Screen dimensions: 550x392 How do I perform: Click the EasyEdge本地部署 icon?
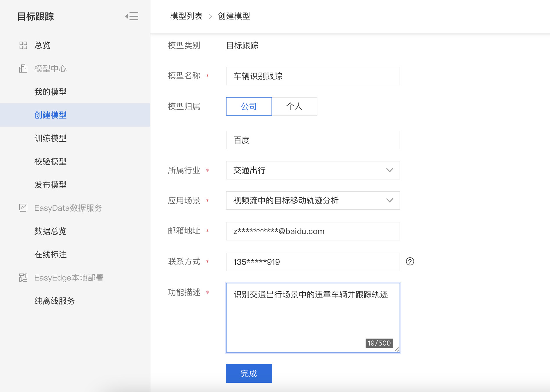click(23, 278)
